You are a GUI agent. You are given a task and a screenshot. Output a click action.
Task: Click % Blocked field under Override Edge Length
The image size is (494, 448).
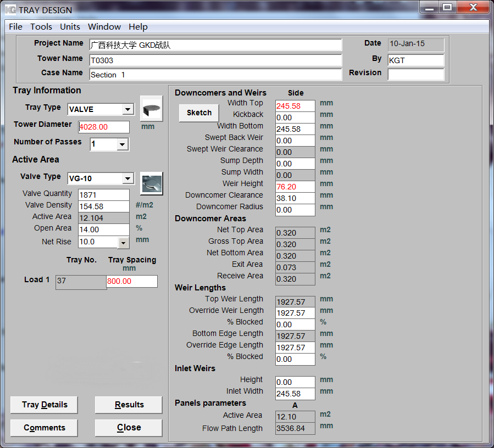point(295,359)
